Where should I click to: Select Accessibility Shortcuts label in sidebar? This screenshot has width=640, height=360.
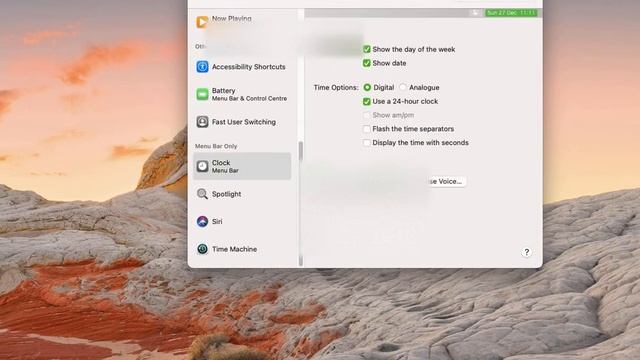coord(249,67)
